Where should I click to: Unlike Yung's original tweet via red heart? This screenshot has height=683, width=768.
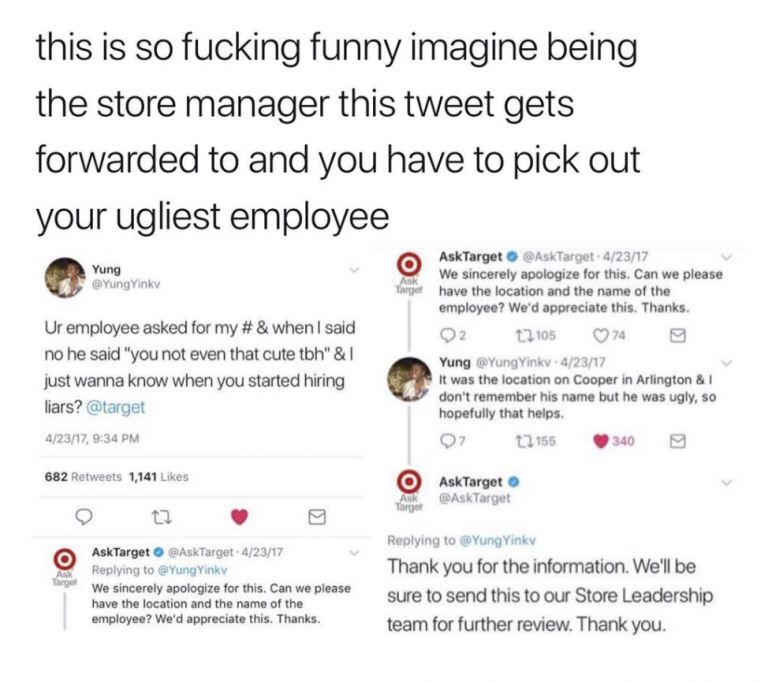tap(241, 516)
